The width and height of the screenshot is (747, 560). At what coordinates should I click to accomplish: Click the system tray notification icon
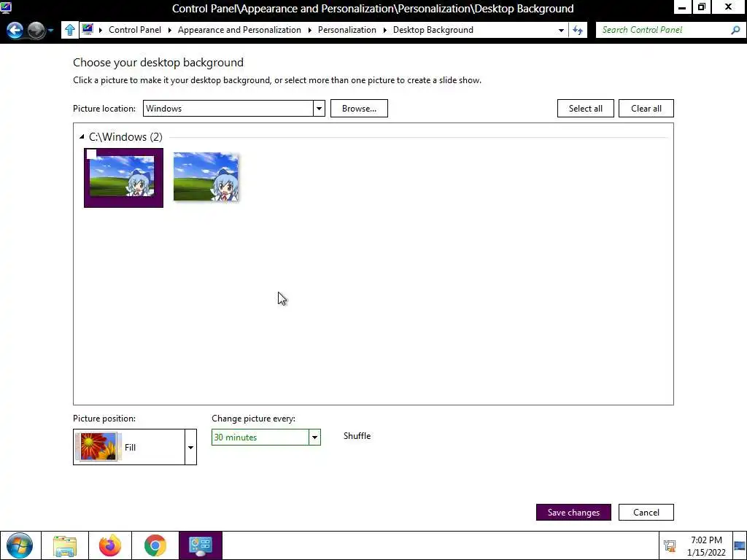(670, 546)
